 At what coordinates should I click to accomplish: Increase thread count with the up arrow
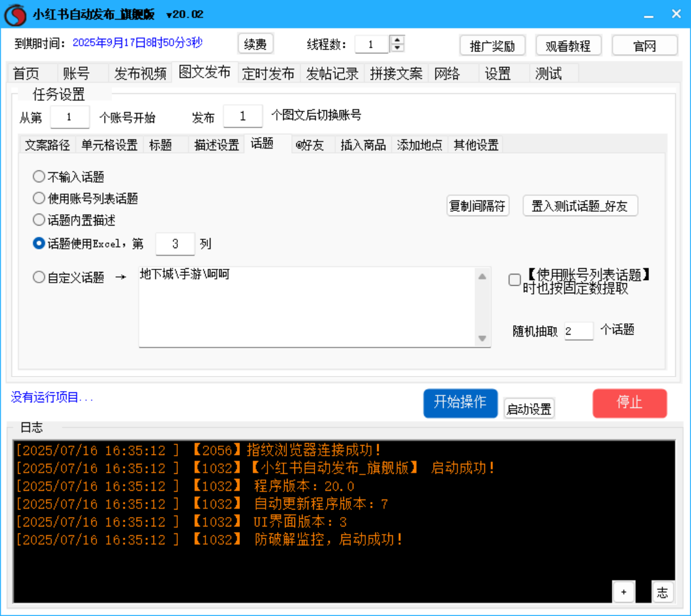398,39
